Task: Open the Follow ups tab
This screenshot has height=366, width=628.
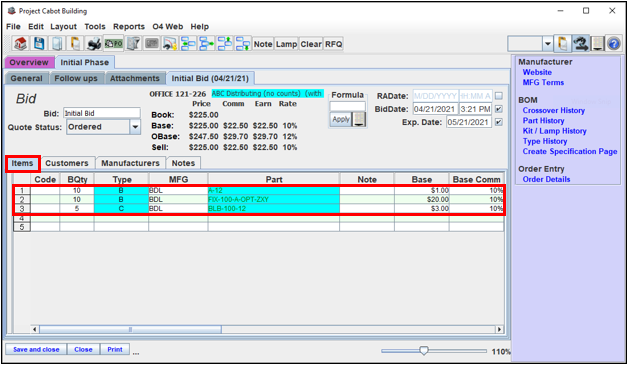Action: pos(76,78)
